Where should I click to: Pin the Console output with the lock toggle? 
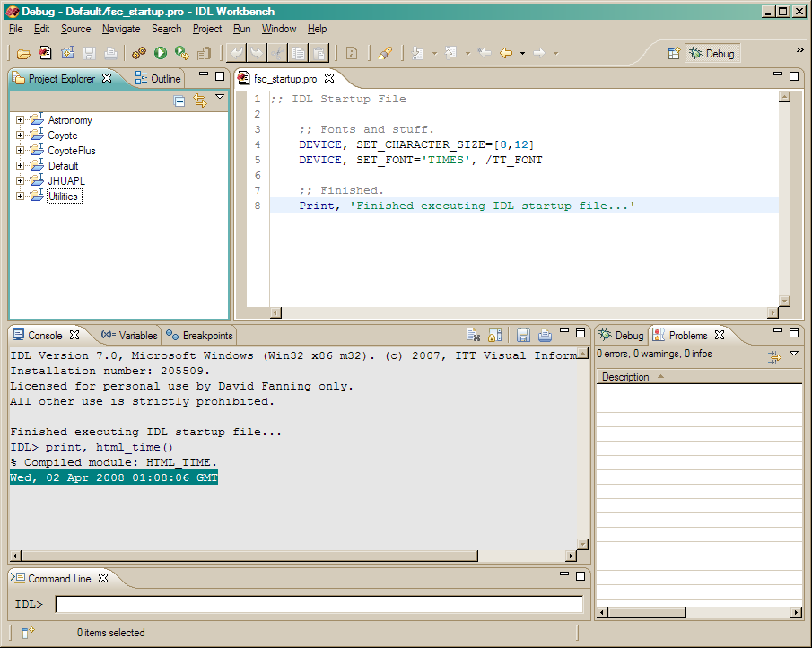coord(494,335)
